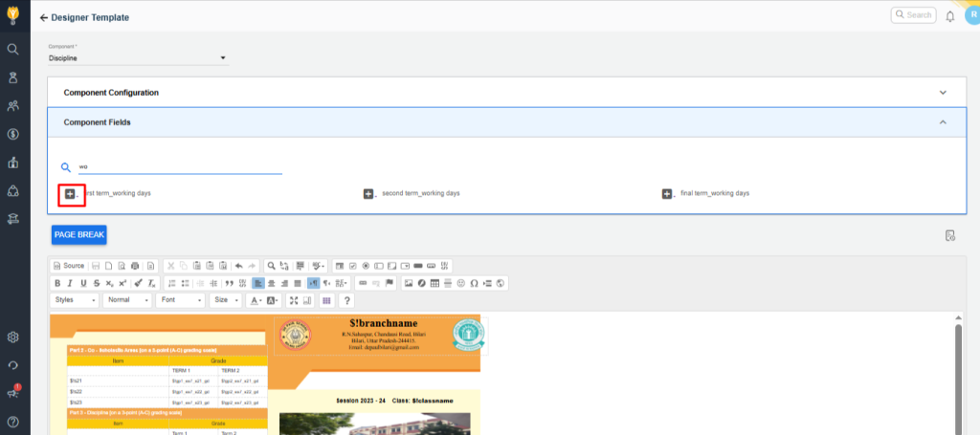This screenshot has width=980, height=435.
Task: Click the Find magnifier icon in editor toolbar
Action: 272,265
